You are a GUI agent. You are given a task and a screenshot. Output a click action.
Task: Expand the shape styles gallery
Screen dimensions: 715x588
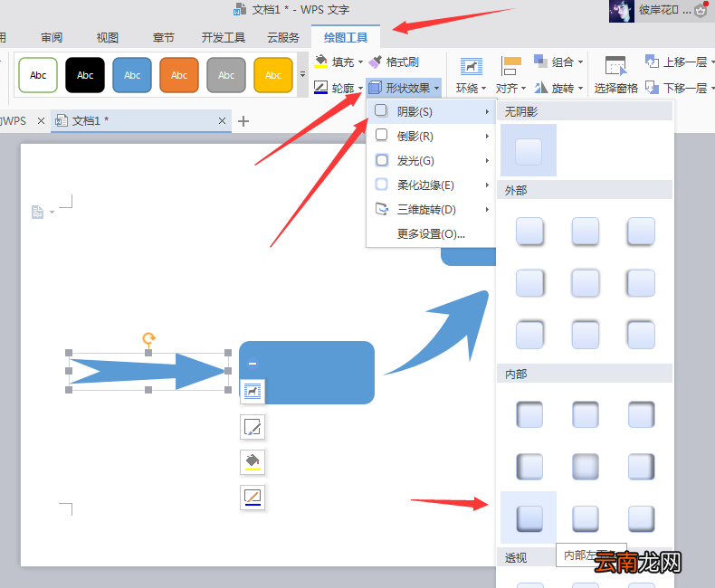303,74
